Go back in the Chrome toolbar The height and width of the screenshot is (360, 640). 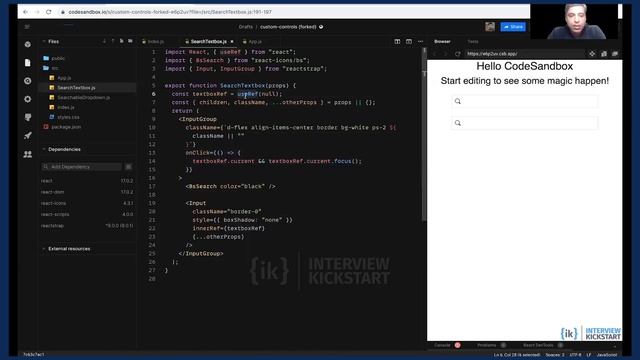[25, 12]
